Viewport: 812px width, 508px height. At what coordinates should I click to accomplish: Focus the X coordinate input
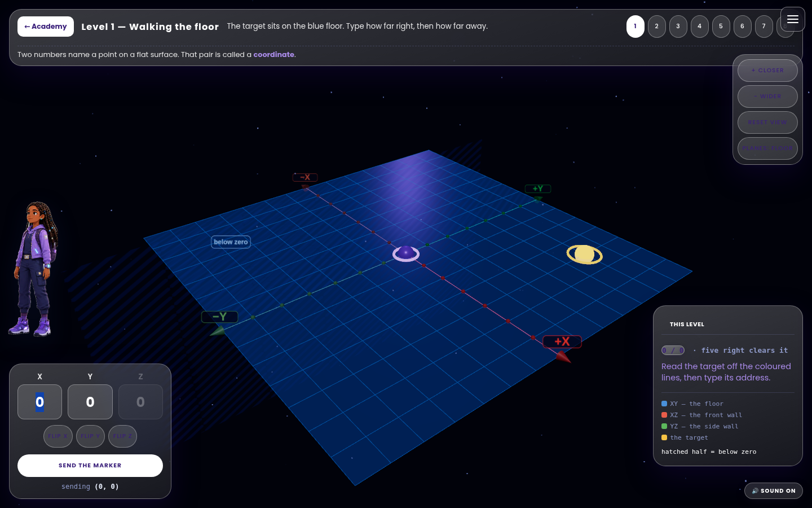click(x=39, y=402)
